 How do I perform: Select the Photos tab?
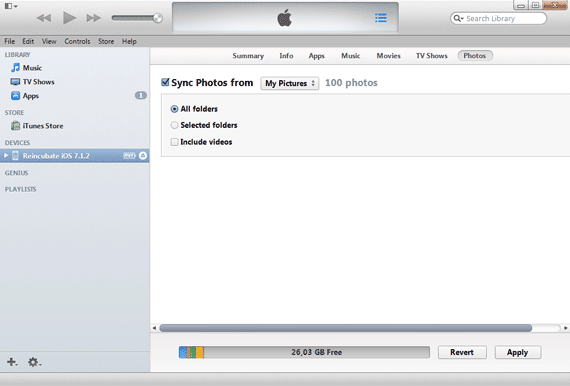point(475,56)
